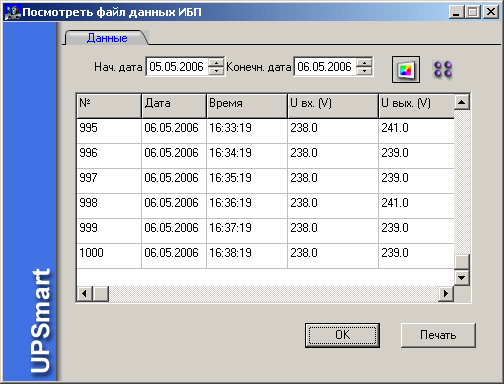This screenshot has width=504, height=384.
Task: Click the colorful chart icon button
Action: coord(405,70)
